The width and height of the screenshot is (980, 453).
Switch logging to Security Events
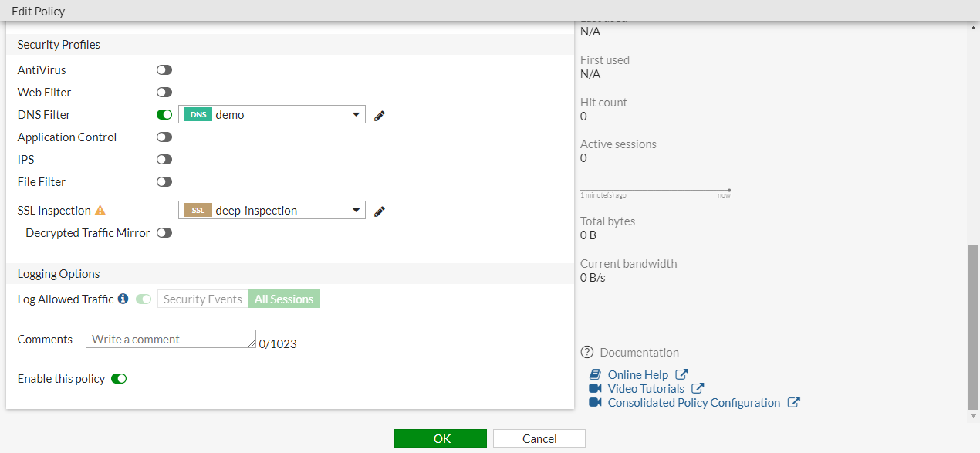click(202, 299)
